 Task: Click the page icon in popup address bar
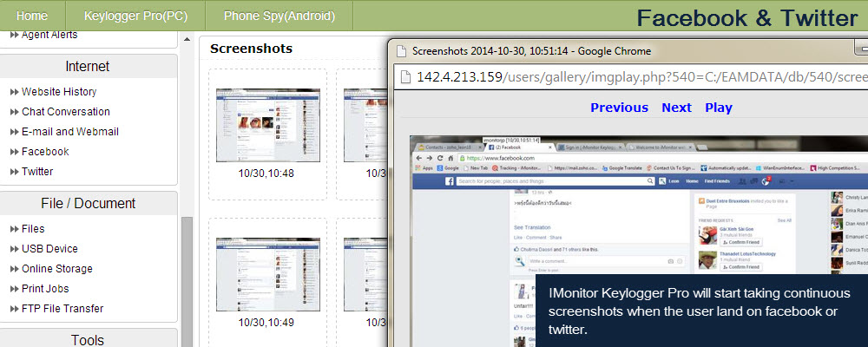[x=405, y=76]
